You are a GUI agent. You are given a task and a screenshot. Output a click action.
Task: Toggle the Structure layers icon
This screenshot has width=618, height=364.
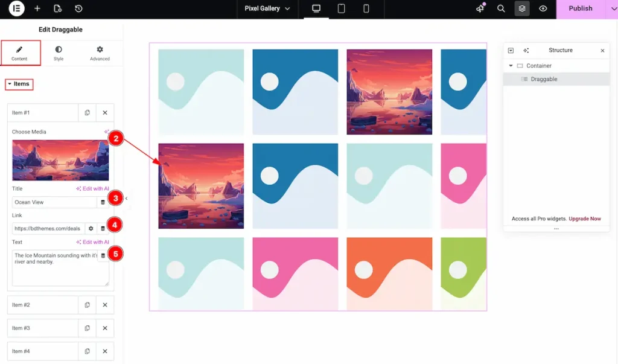[x=522, y=9]
